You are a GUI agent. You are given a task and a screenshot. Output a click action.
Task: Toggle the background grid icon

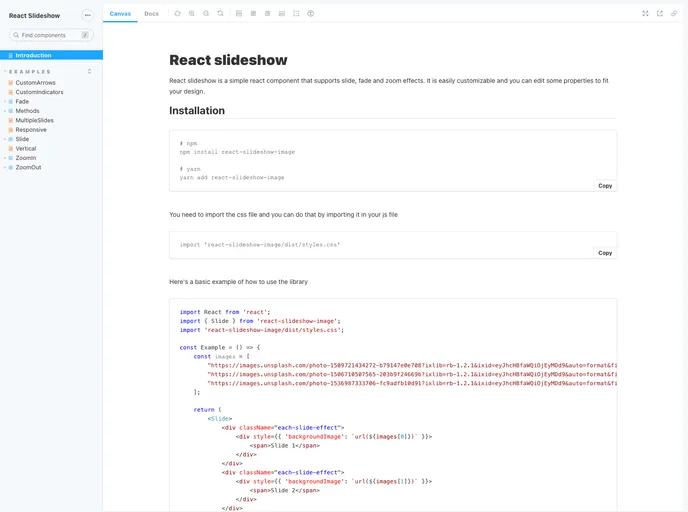253,14
